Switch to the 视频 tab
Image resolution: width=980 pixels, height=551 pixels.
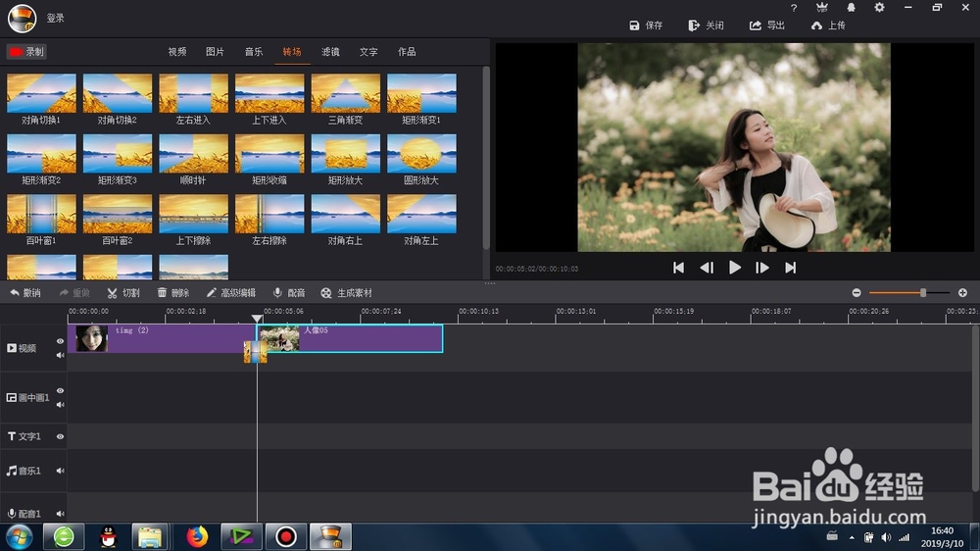(x=176, y=52)
